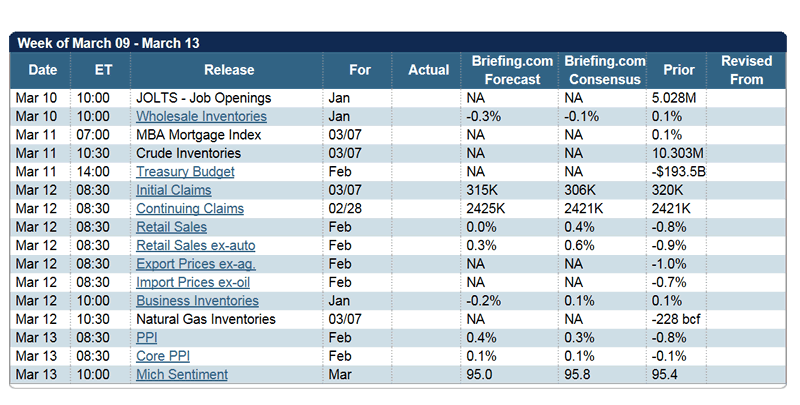Open the PPI release link
The height and width of the screenshot is (405, 800).
tap(147, 338)
